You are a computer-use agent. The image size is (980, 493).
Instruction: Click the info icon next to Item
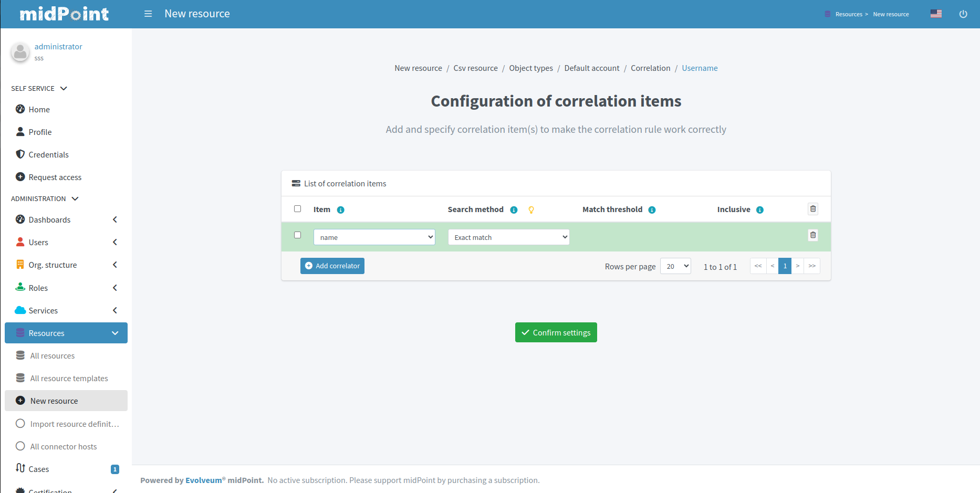click(x=341, y=209)
